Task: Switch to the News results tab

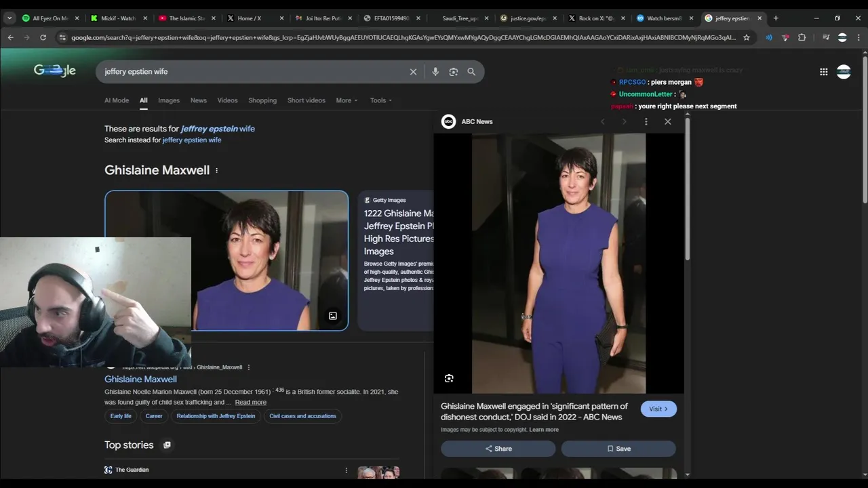Action: click(199, 100)
